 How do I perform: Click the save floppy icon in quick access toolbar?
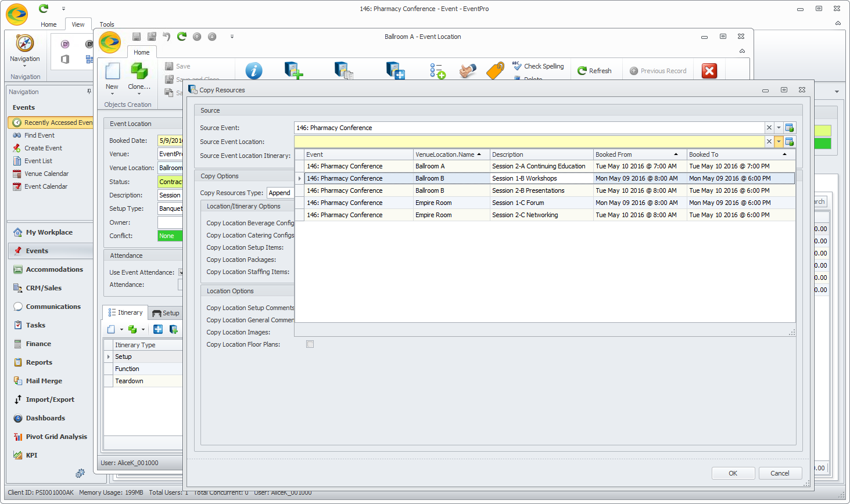click(137, 37)
